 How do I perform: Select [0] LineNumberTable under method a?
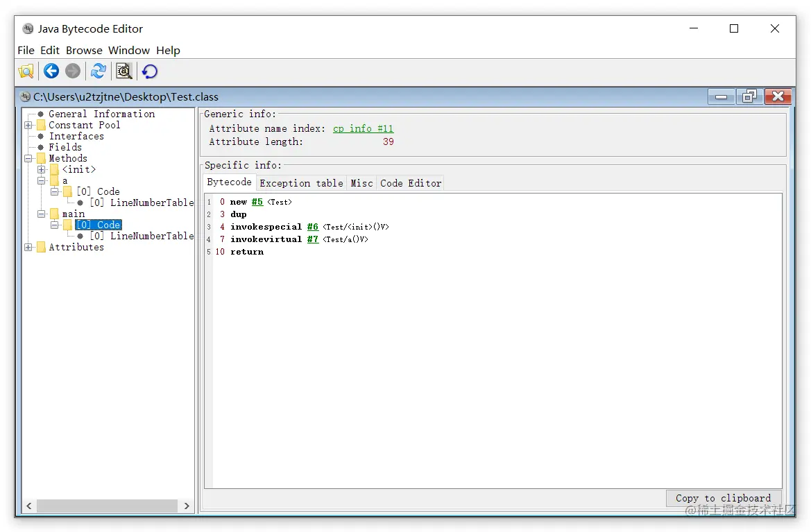point(142,203)
